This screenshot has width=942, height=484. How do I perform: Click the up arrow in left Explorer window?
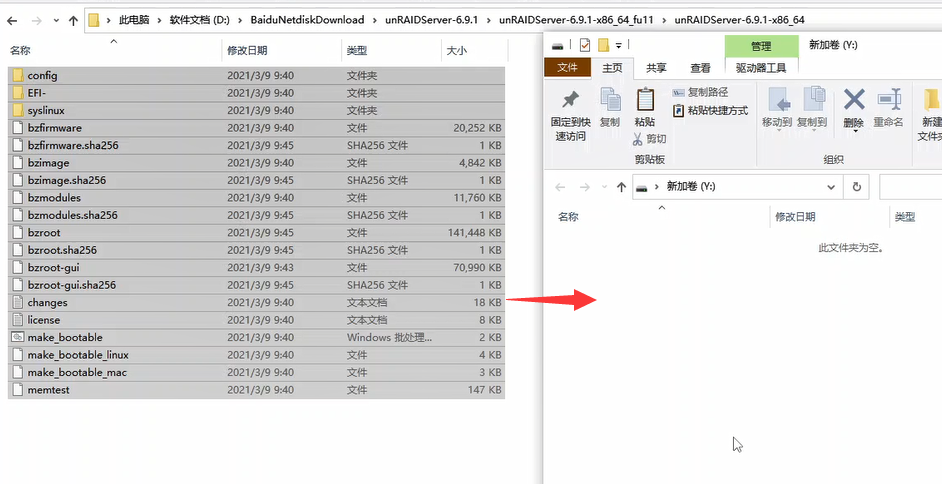73,20
